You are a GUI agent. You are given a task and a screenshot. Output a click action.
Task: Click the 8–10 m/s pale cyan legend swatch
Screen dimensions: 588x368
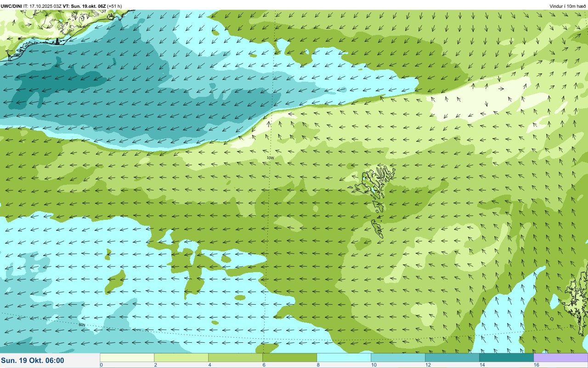point(344,357)
